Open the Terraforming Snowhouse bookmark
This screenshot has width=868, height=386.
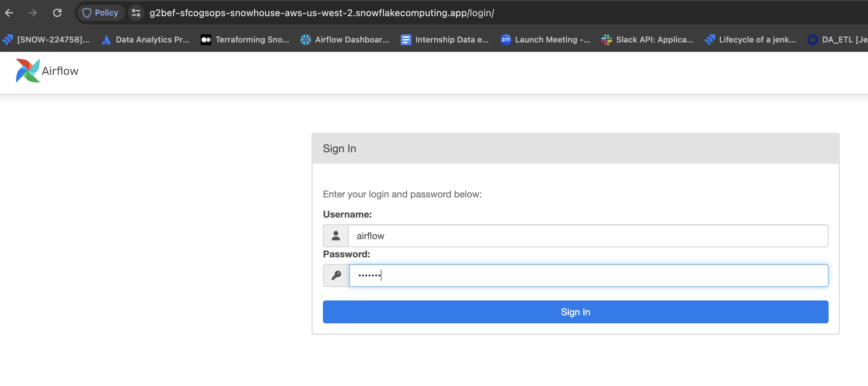coord(245,39)
